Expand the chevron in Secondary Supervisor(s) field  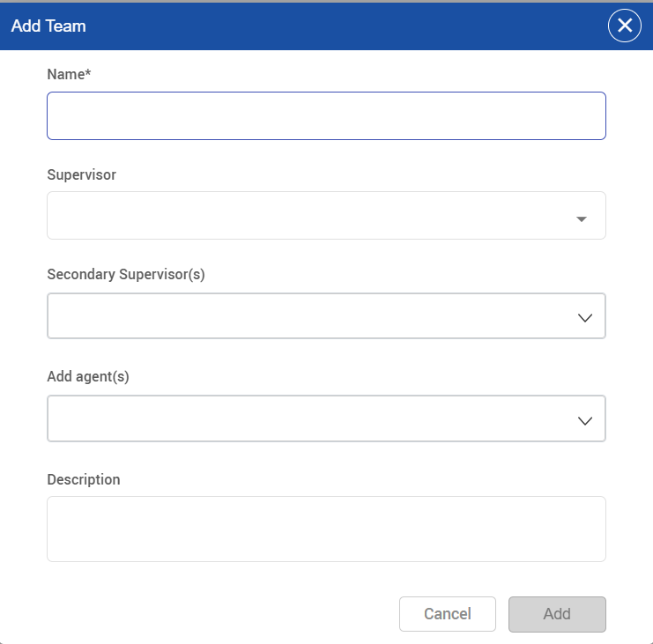pos(585,318)
